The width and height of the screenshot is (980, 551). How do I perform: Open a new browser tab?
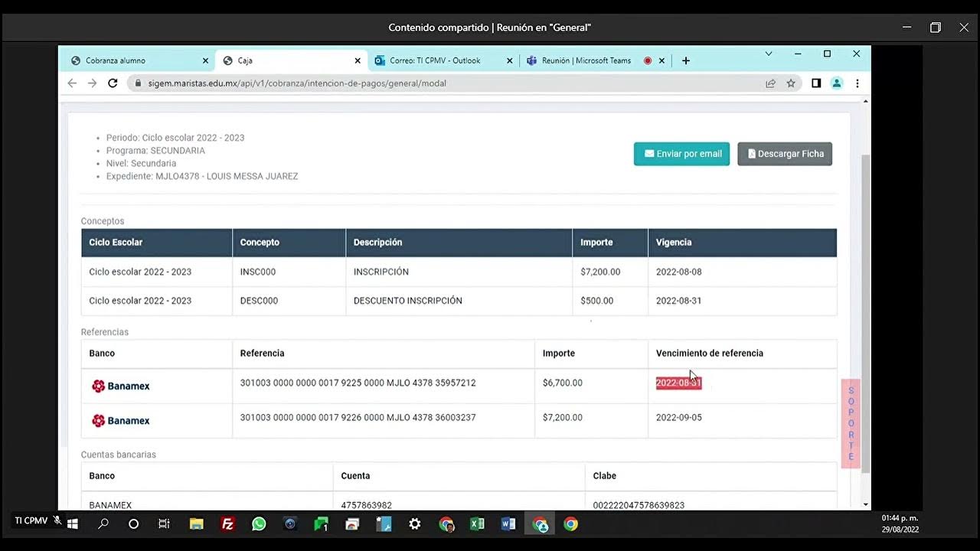686,60
